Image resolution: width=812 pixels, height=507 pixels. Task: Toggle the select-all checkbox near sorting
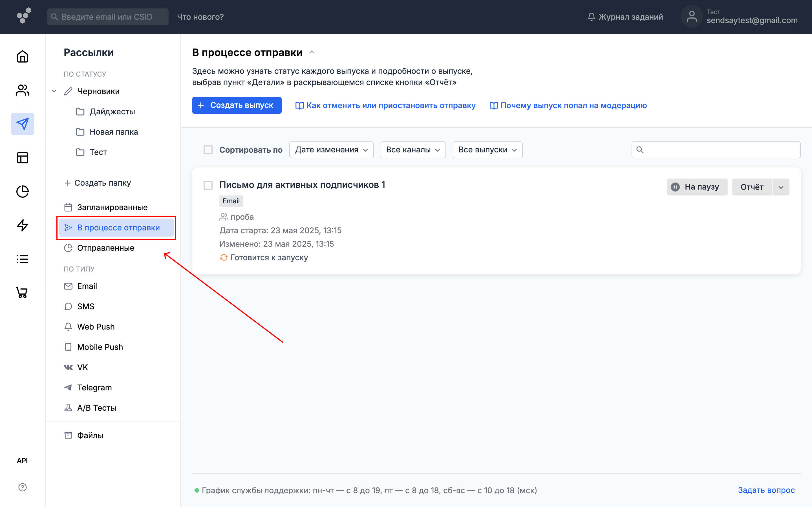pos(208,150)
